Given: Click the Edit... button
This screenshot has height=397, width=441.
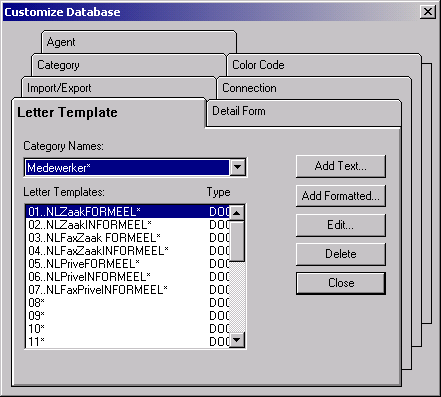Looking at the screenshot, I should point(341,225).
